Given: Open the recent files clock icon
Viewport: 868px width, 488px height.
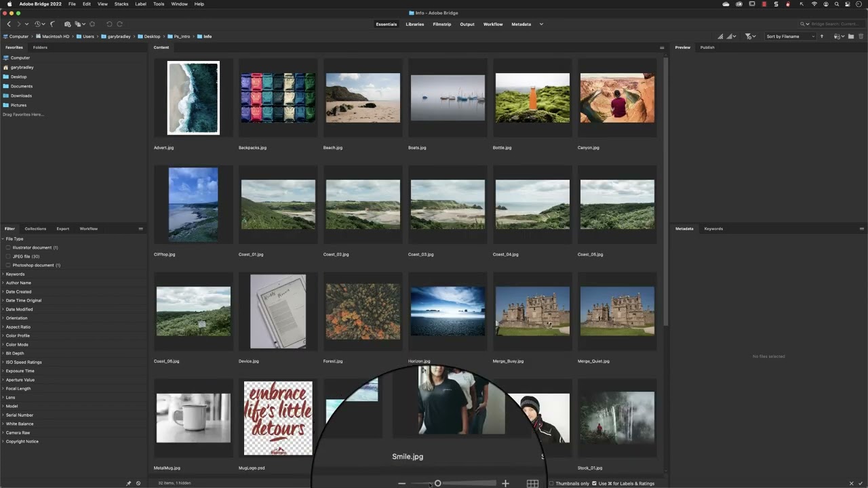Looking at the screenshot, I should click(x=39, y=24).
